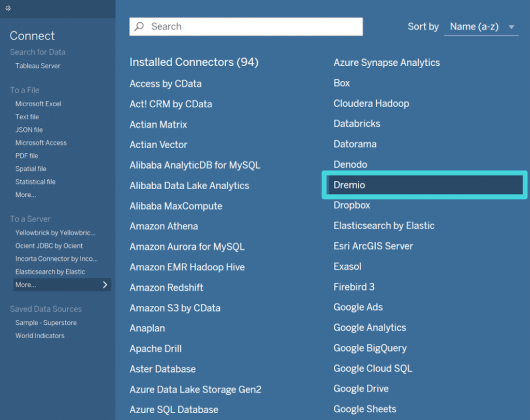Choose Microsoft Access connection
Viewport: 530px width, 420px height.
[41, 143]
